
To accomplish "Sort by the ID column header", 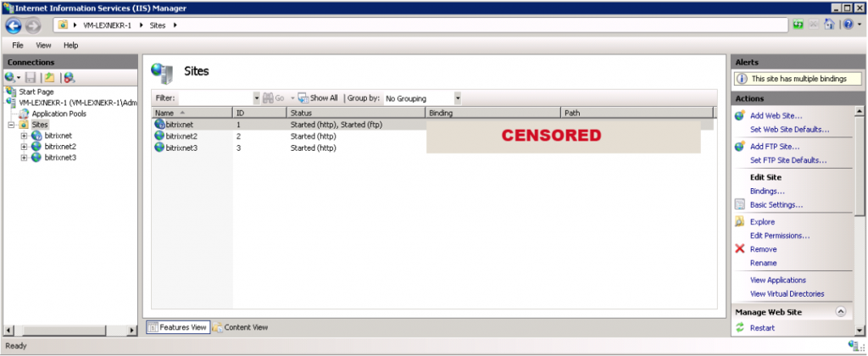I will pyautogui.click(x=259, y=113).
